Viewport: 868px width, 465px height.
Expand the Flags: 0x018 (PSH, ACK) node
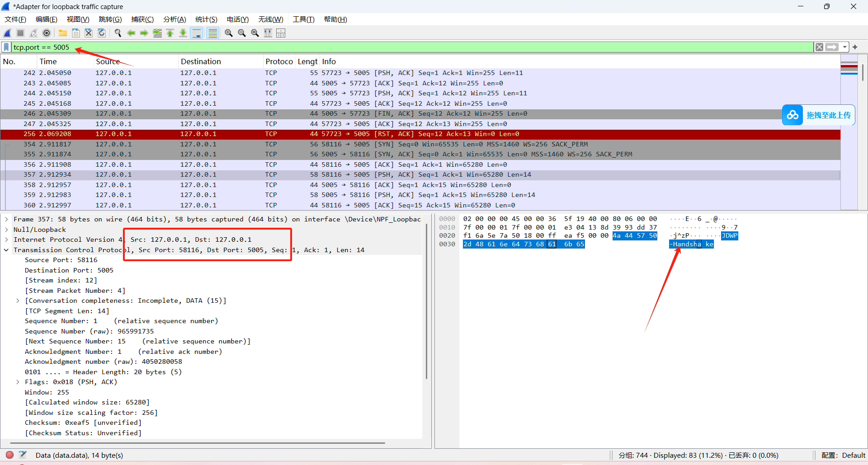18,382
